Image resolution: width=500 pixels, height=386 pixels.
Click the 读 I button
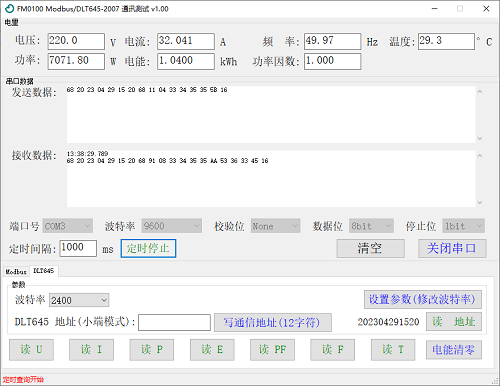(91, 350)
